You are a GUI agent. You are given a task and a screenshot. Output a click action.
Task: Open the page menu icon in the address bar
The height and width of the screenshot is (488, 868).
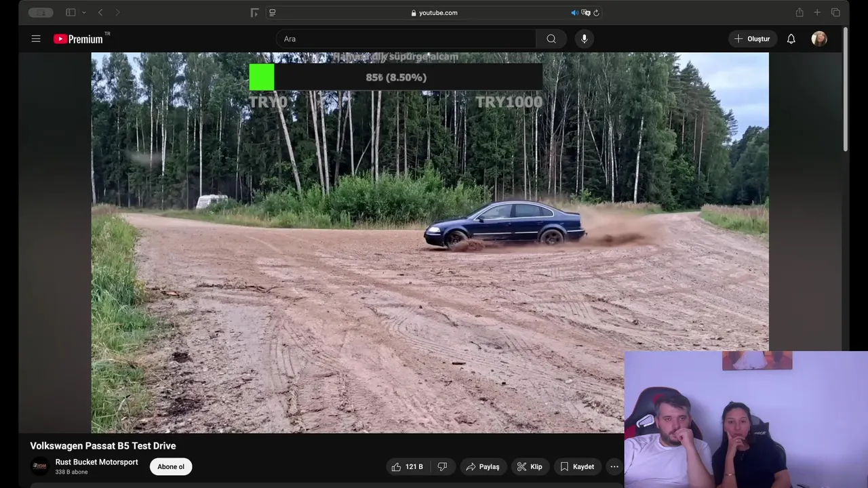click(273, 12)
